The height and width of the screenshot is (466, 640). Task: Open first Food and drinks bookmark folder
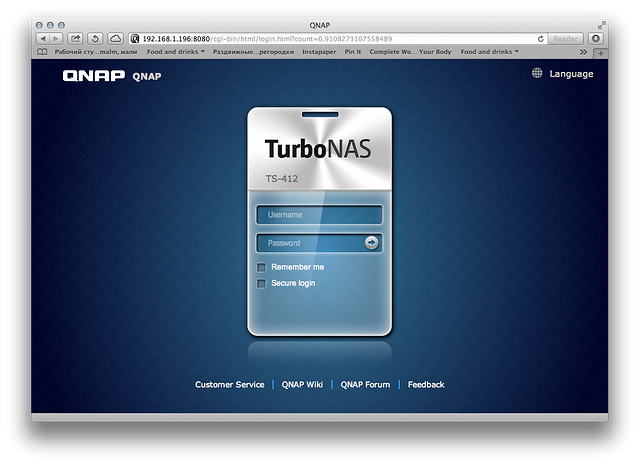click(176, 52)
